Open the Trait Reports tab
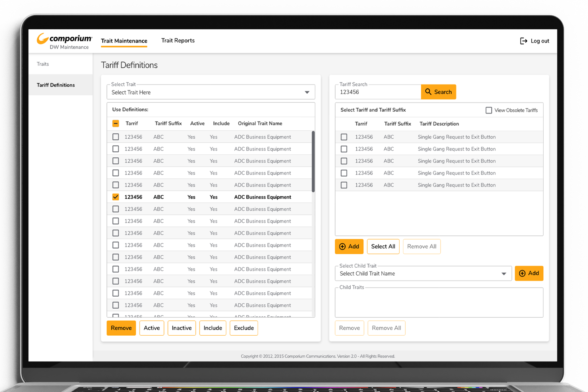The width and height of the screenshot is (588, 392). [178, 40]
